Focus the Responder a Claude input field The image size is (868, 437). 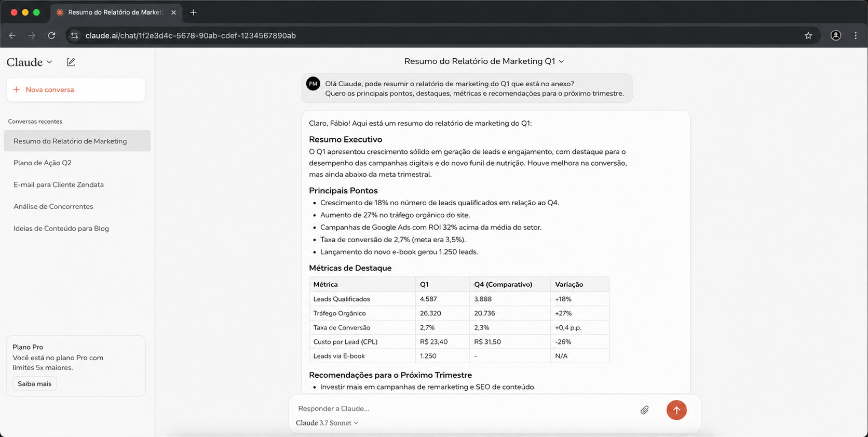coord(465,408)
